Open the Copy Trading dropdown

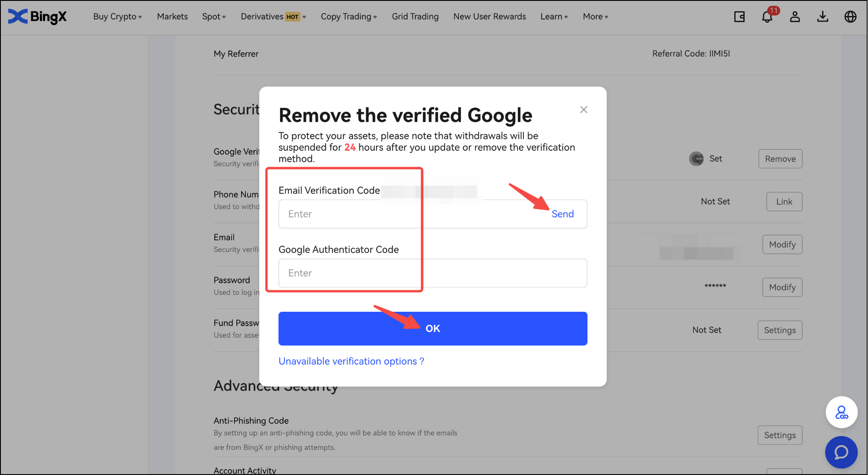[348, 16]
